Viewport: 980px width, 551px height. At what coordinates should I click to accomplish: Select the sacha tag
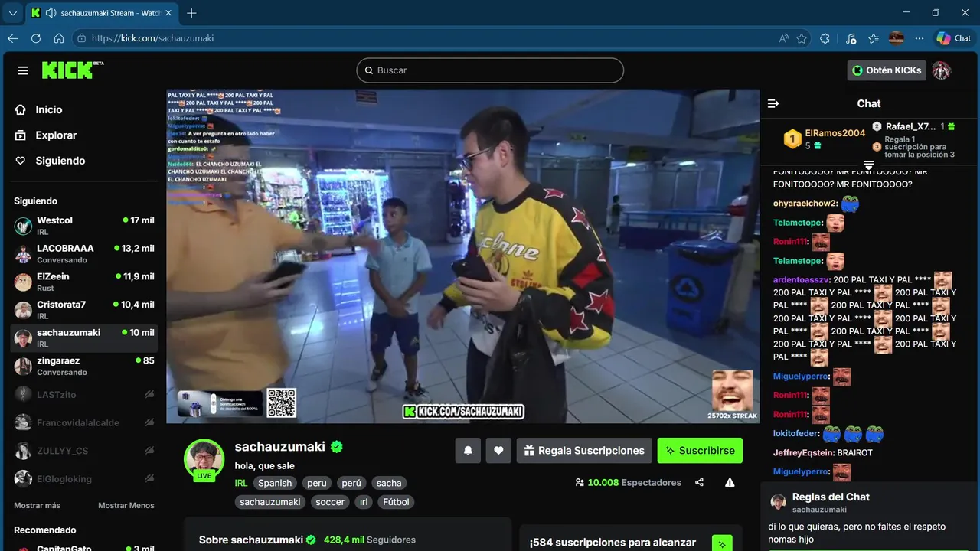pos(389,483)
